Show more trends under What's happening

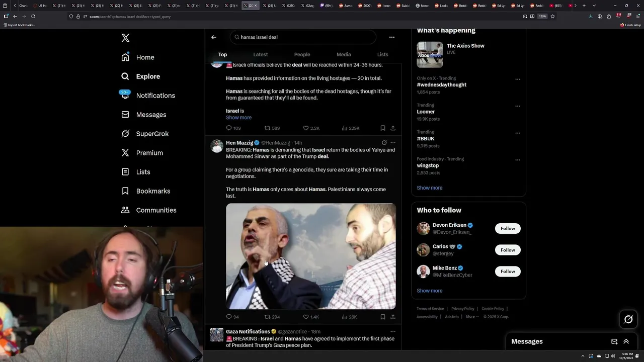430,188
